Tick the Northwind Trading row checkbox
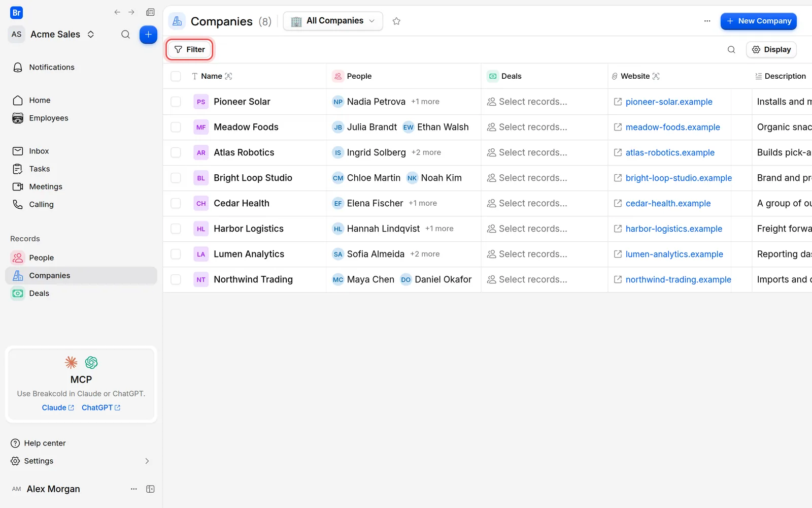812x508 pixels. pyautogui.click(x=176, y=279)
